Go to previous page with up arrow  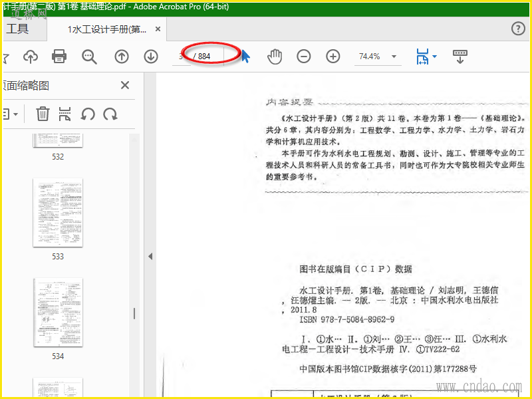[x=122, y=57]
